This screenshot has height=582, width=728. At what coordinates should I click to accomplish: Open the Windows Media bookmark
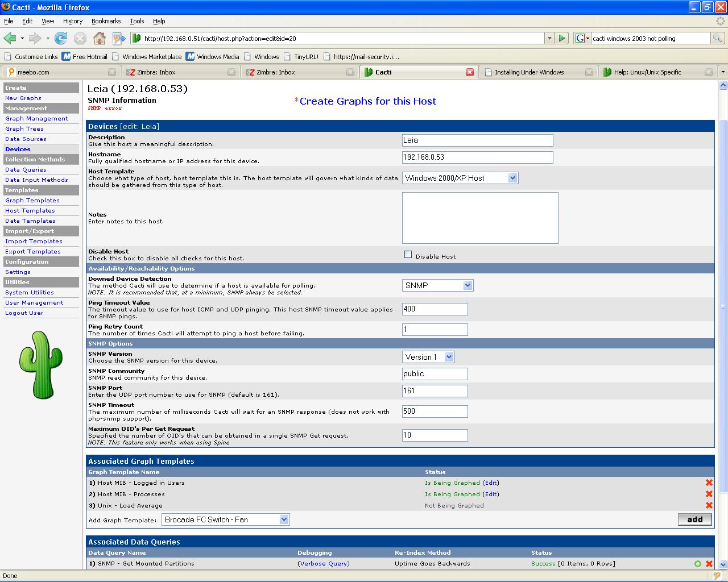coord(213,56)
